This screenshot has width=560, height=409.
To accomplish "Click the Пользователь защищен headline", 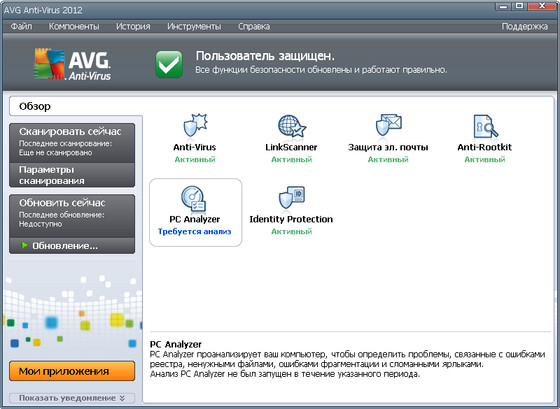I will click(x=265, y=56).
